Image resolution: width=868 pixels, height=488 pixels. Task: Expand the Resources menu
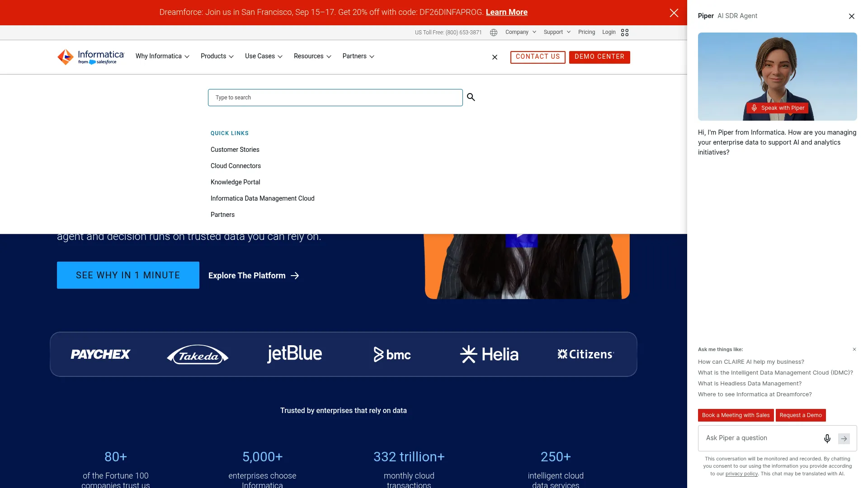(x=312, y=56)
